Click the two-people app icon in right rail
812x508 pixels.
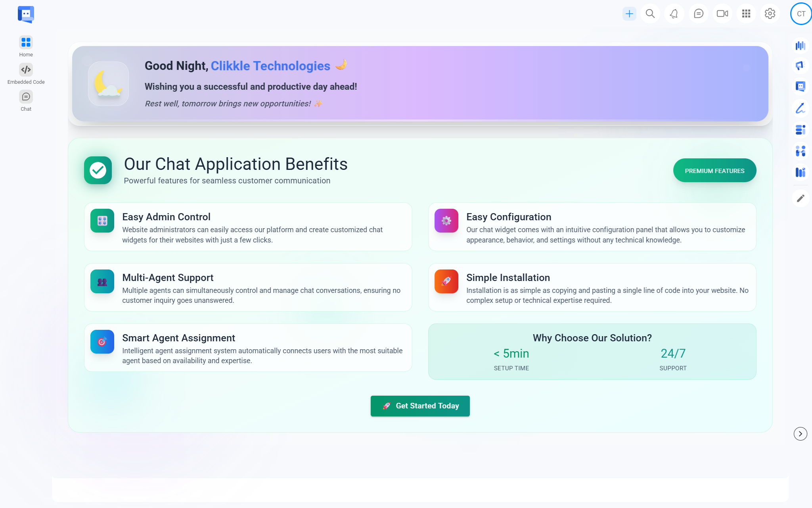pos(800,151)
